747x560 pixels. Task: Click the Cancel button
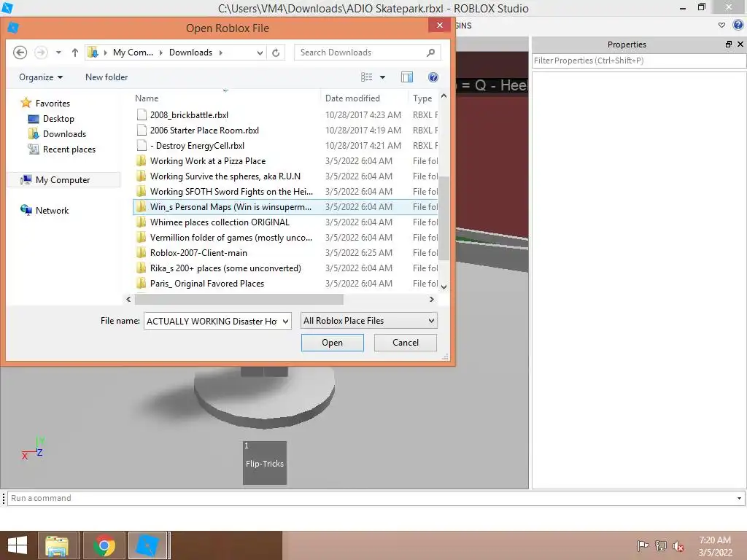click(406, 343)
